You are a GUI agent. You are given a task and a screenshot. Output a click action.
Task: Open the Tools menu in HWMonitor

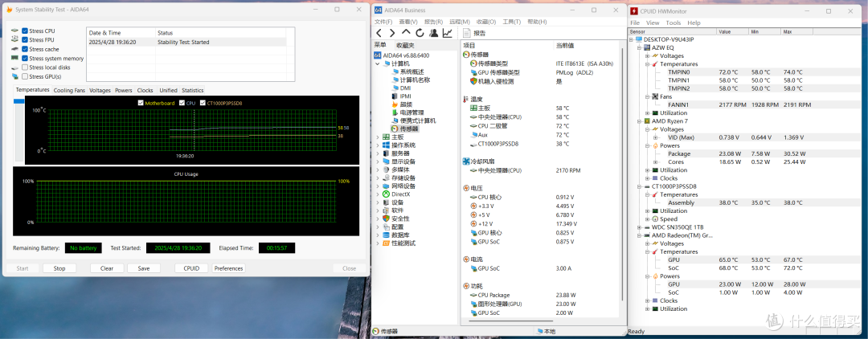point(674,22)
